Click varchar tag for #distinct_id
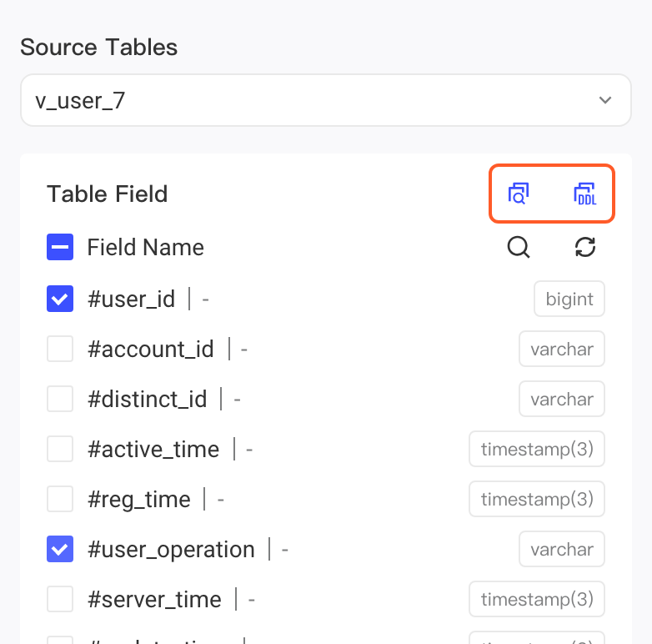The image size is (652, 644). (562, 399)
